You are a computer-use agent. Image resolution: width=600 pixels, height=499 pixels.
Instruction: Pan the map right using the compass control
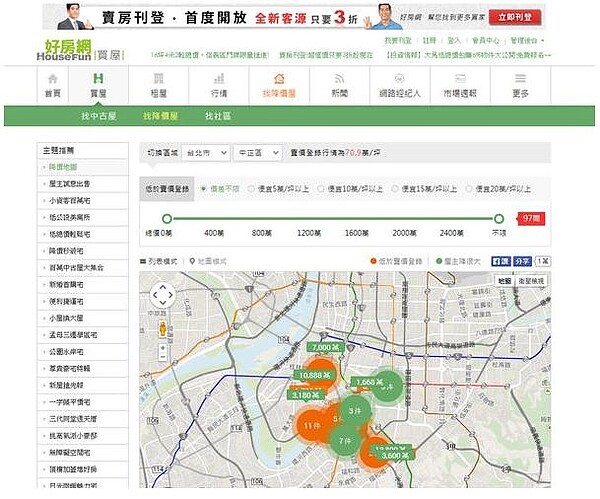170,295
